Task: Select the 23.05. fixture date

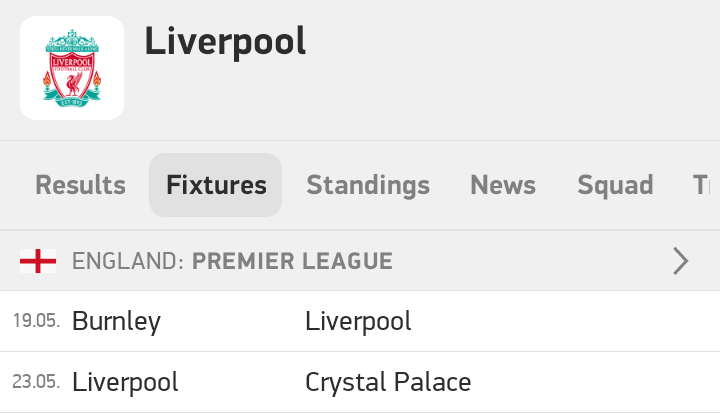Action: tap(36, 381)
